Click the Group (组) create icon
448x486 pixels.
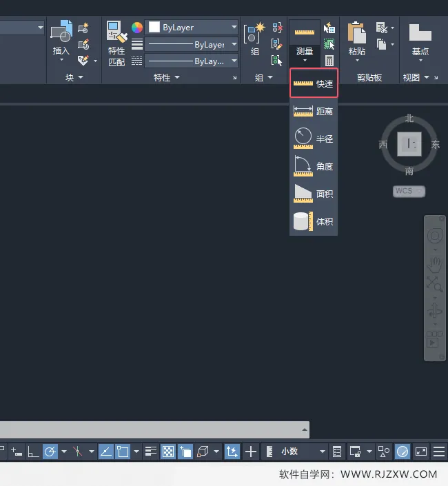pos(254,32)
